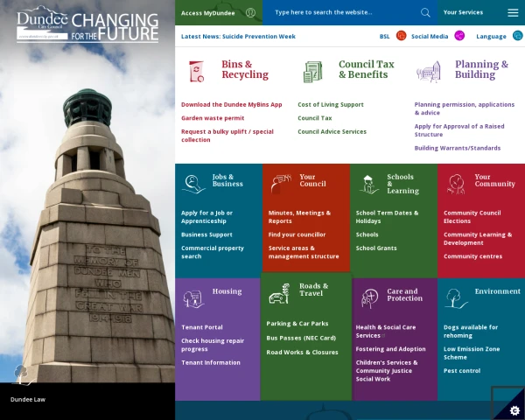525x420 pixels.
Task: Click Check housing repair progress
Action: [x=213, y=345]
